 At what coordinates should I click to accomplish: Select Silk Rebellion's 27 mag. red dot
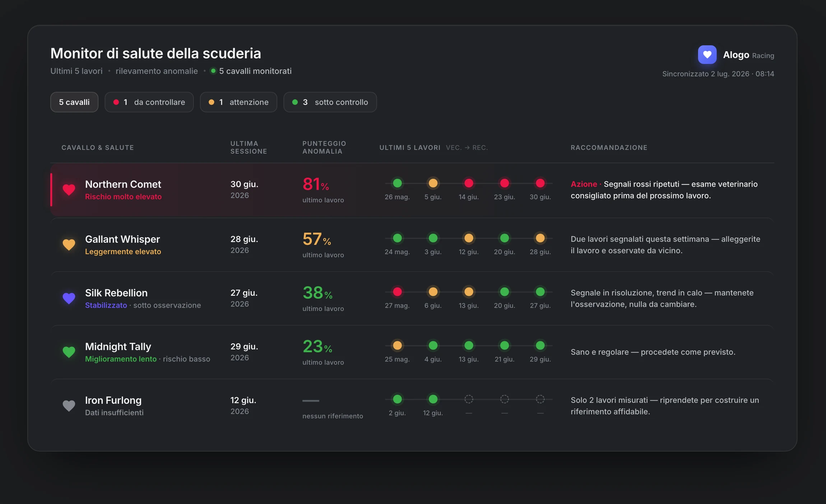(x=397, y=291)
